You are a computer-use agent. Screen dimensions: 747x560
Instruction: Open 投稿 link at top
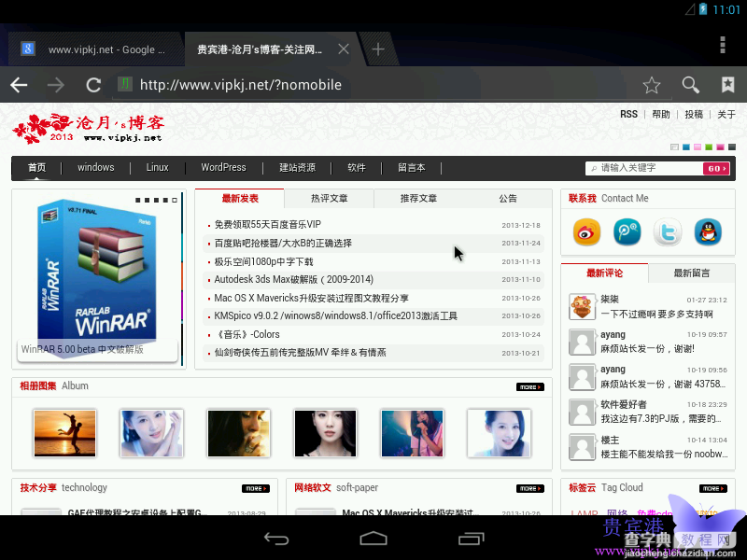tap(694, 114)
